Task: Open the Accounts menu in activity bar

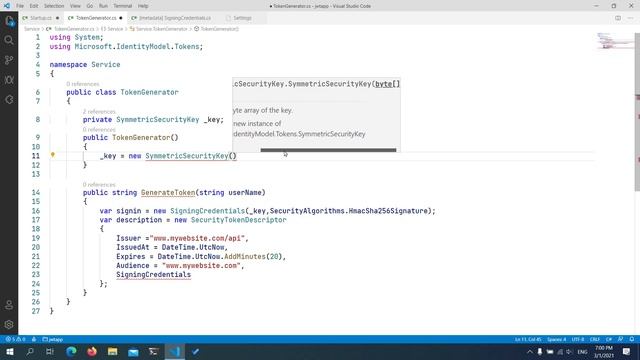Action: pyautogui.click(x=9, y=305)
